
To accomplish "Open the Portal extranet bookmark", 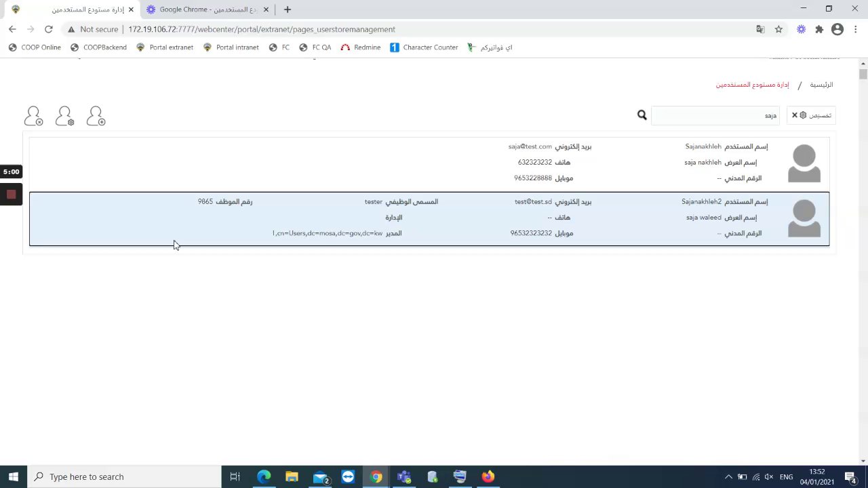I will [x=165, y=47].
